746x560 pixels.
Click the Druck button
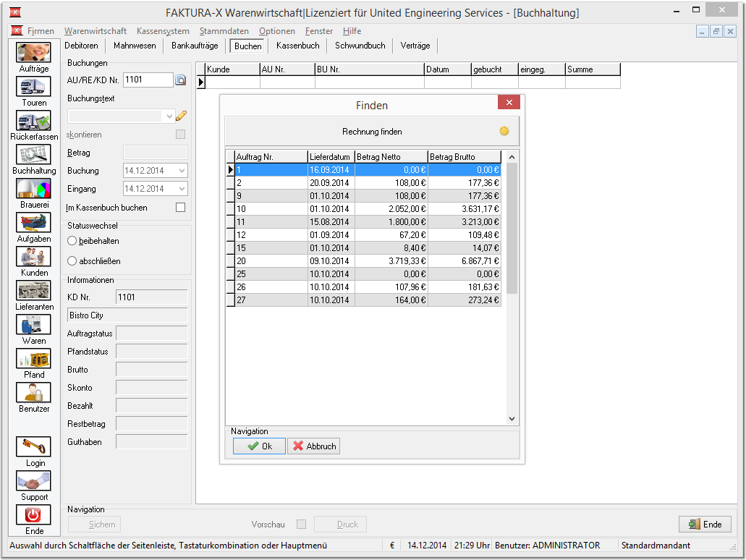pyautogui.click(x=340, y=524)
